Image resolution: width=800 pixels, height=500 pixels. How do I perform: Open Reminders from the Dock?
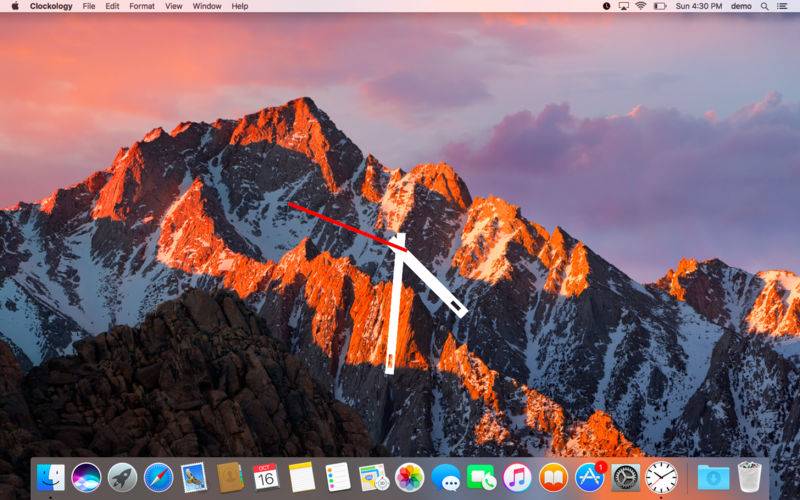click(338, 478)
